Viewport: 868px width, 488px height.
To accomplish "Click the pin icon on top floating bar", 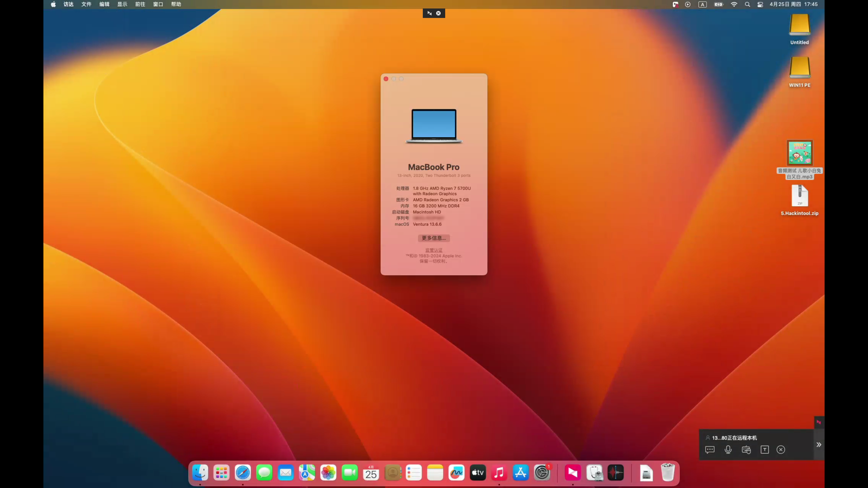I will (429, 13).
